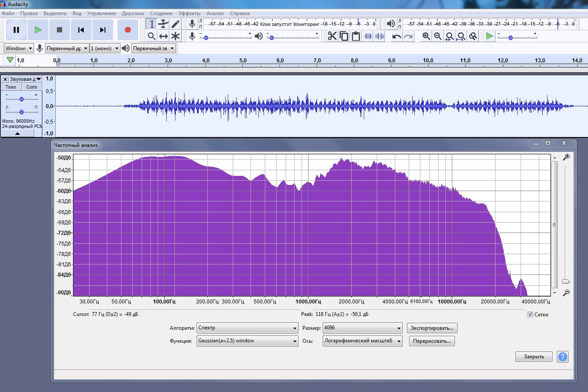The image size is (588, 392).
Task: Expand the Размер dropdown showing 4096
Action: pos(362,328)
